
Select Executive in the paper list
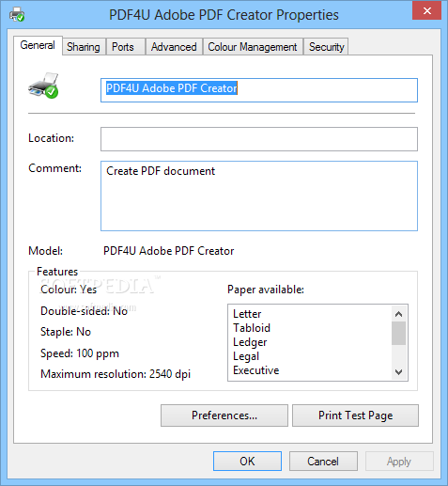256,370
